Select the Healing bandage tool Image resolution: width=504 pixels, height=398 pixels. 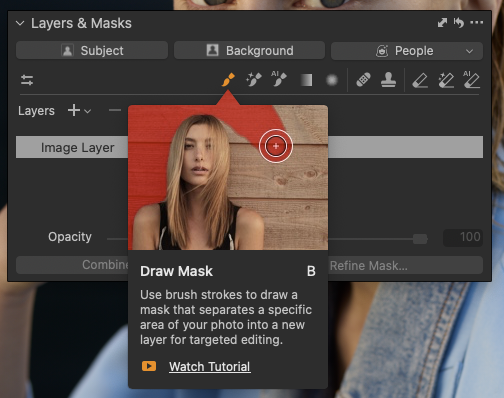[363, 80]
